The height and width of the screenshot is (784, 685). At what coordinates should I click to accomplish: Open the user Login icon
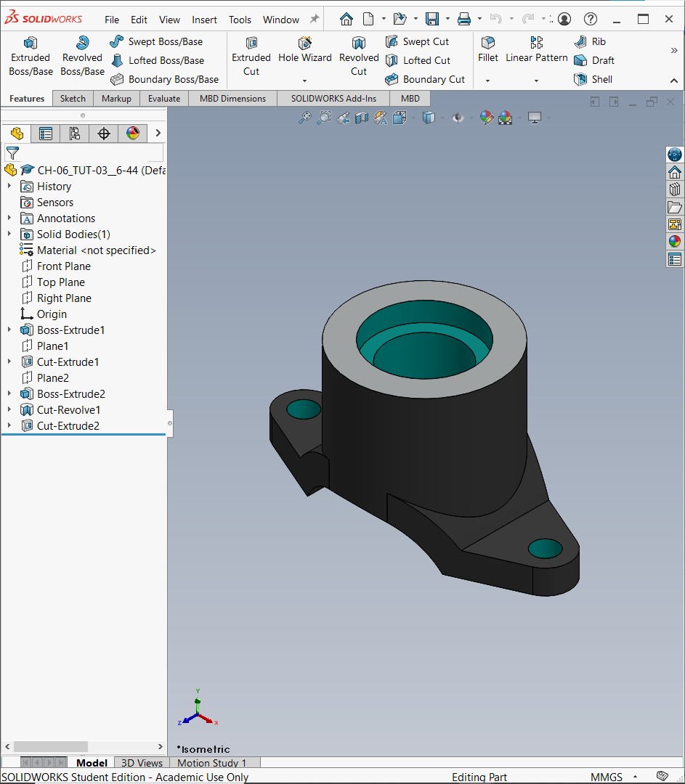(564, 19)
